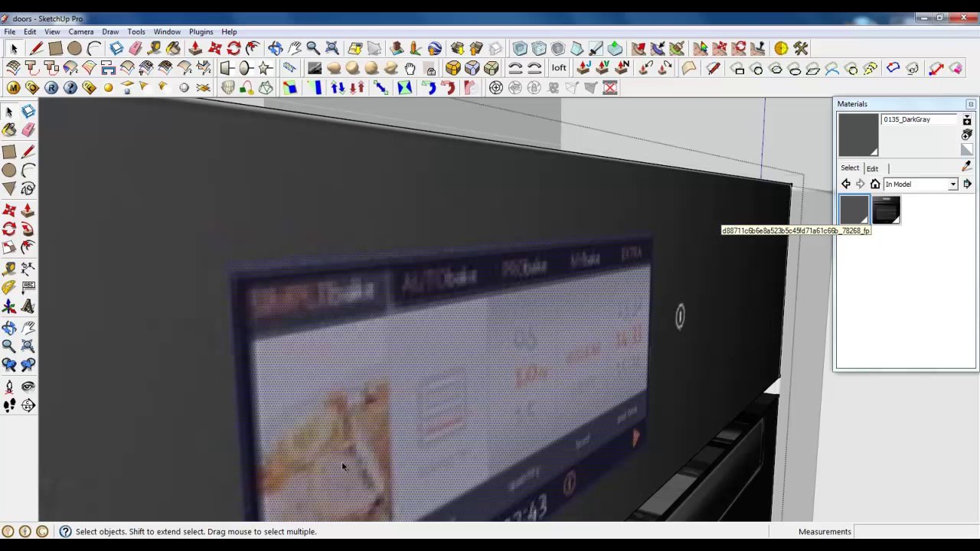Open the Plugins menu
The height and width of the screenshot is (551, 980).
pyautogui.click(x=201, y=31)
